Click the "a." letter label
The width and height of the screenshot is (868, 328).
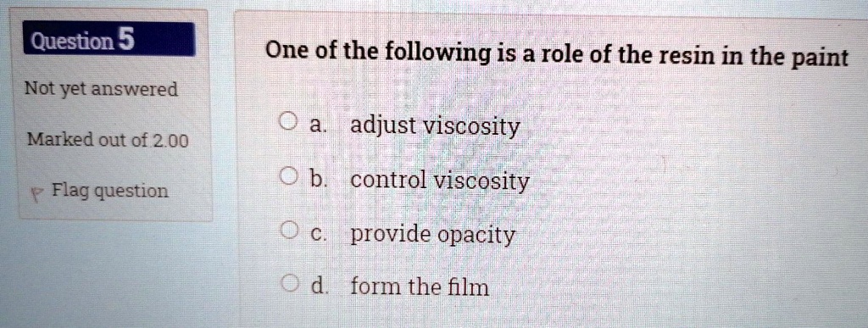pos(318,125)
